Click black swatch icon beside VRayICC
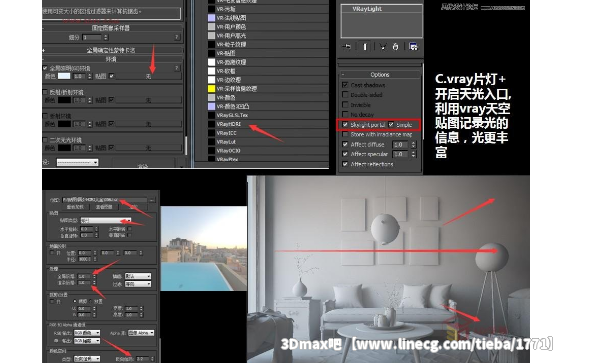593x363 pixels. (211, 133)
